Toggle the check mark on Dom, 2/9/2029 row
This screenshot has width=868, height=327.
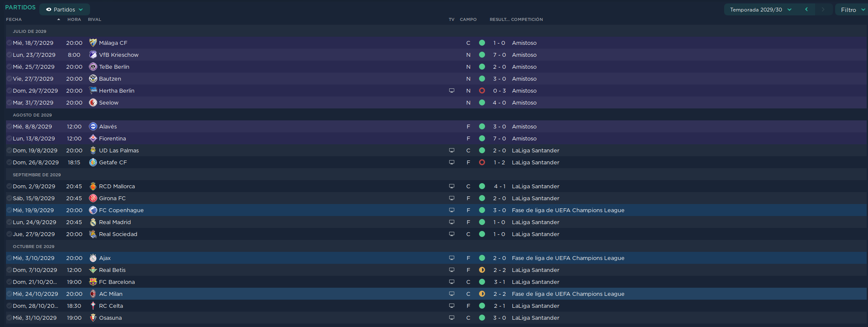tap(9, 186)
